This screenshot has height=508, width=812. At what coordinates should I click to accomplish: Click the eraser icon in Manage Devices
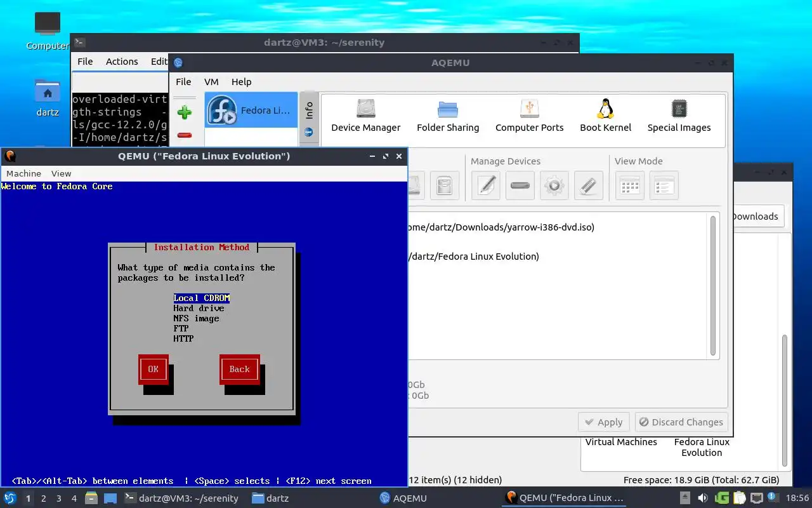coord(588,185)
